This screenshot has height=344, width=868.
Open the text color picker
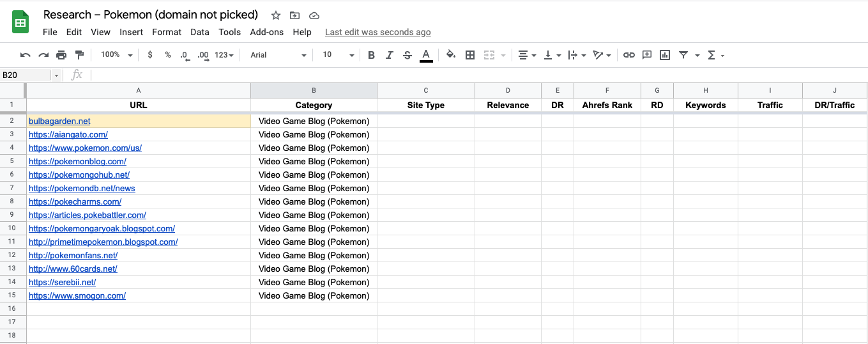pyautogui.click(x=426, y=55)
